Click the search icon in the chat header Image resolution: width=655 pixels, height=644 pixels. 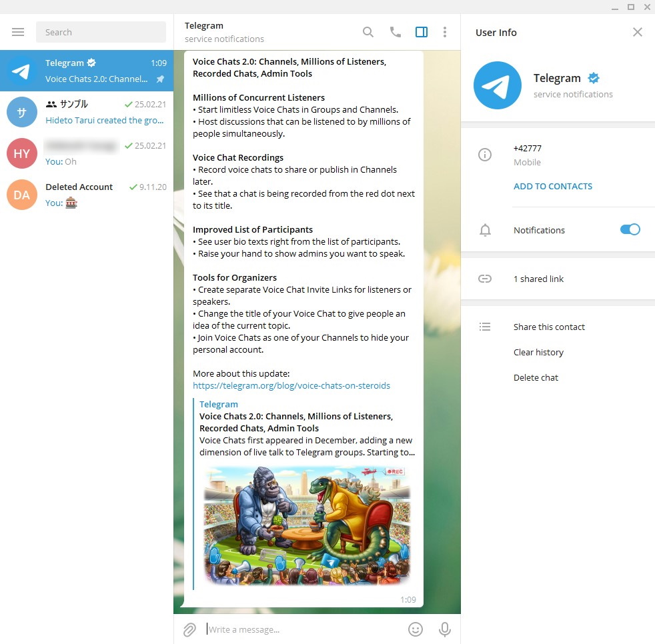[x=368, y=31]
